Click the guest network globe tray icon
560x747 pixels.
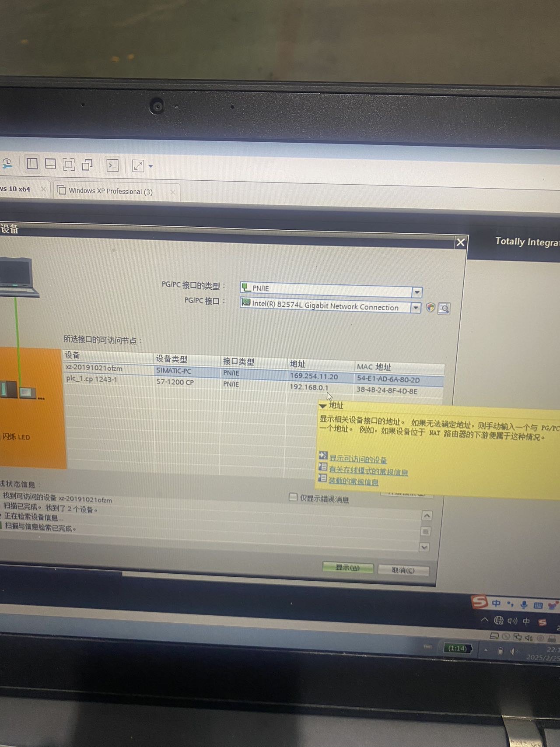point(499,620)
